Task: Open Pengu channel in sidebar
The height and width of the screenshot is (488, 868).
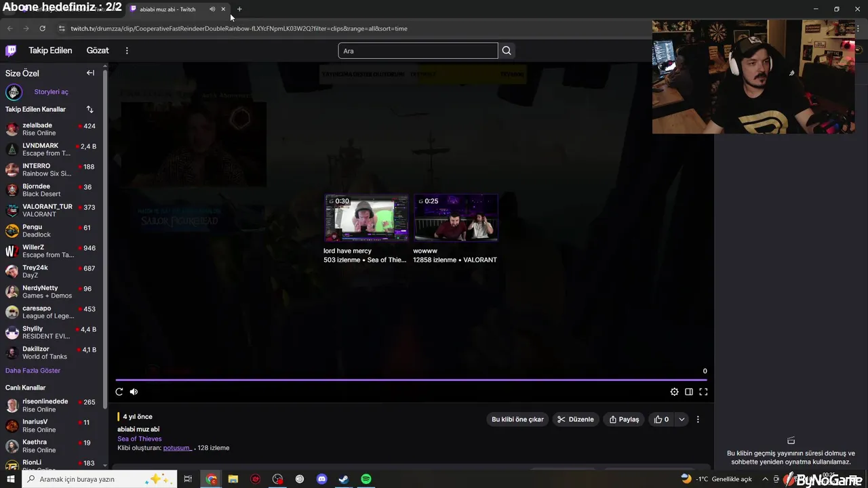Action: (x=51, y=230)
